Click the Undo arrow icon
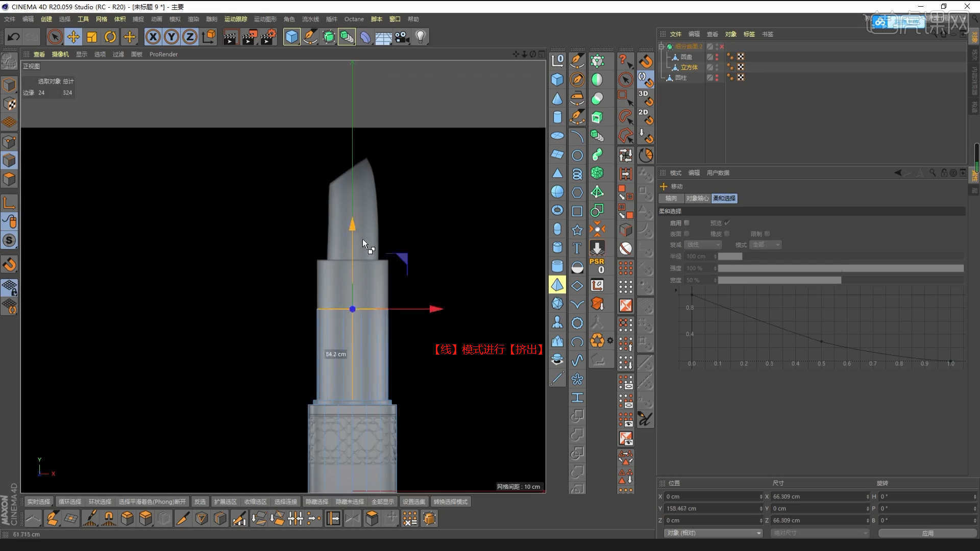Image resolution: width=980 pixels, height=551 pixels. tap(14, 37)
